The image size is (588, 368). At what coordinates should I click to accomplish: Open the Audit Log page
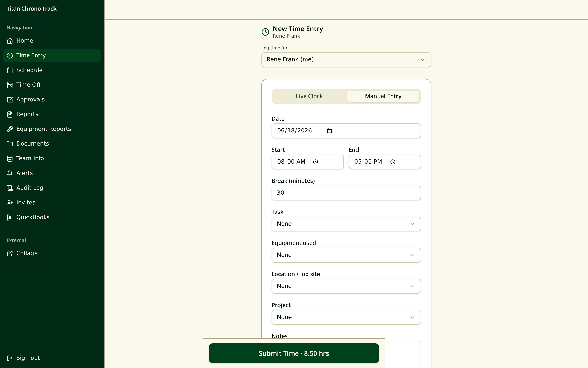pos(52,188)
